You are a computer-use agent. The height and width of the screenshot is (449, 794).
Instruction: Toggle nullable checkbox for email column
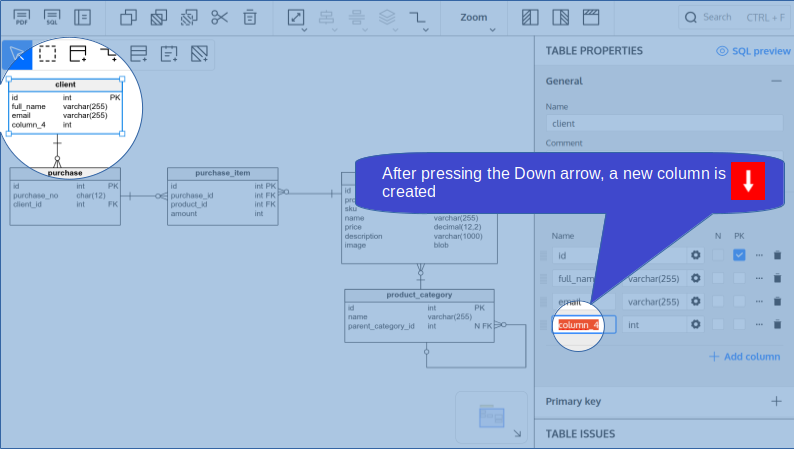[718, 301]
